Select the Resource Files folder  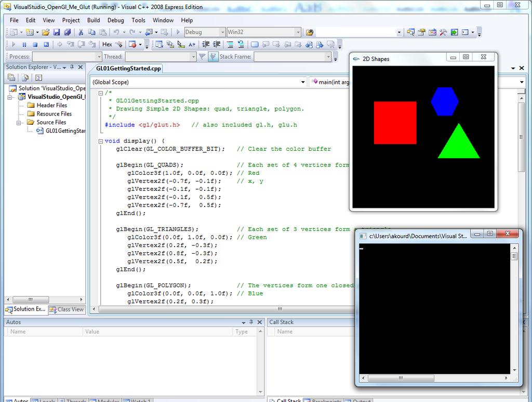coord(54,114)
